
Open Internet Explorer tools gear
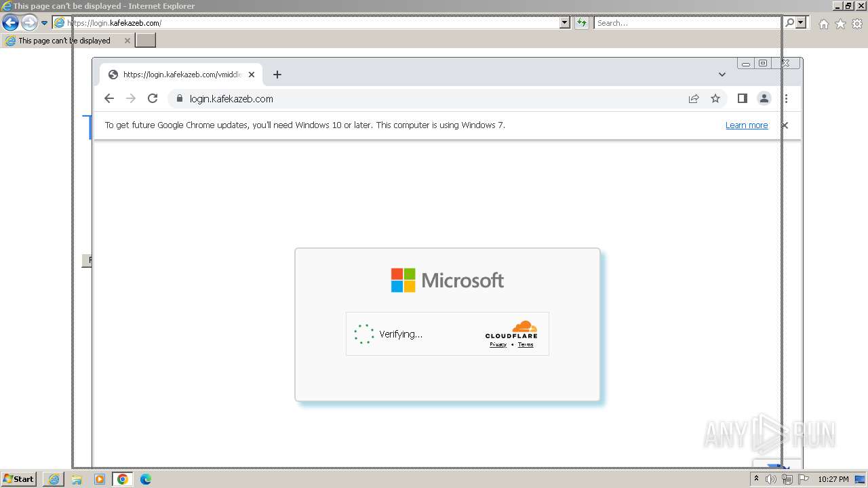857,24
